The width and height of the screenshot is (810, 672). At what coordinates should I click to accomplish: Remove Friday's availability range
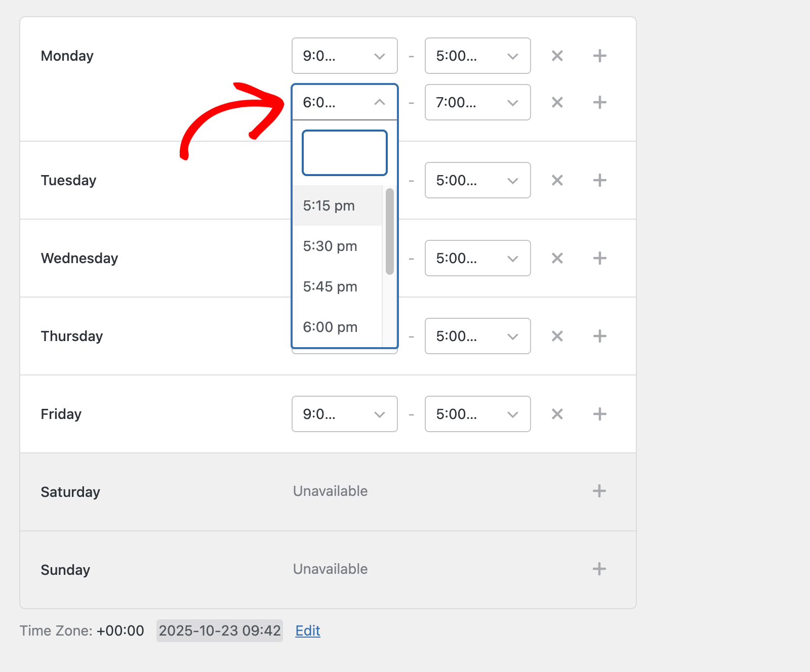coord(557,414)
